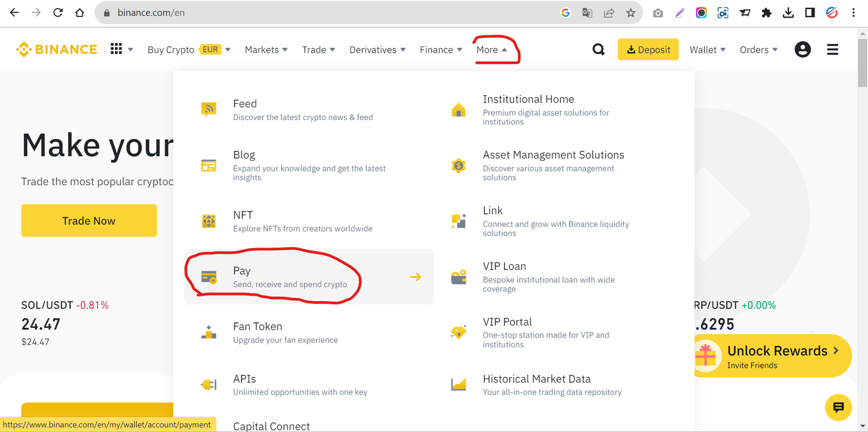Image resolution: width=868 pixels, height=432 pixels.
Task: Click the share page icon in address bar
Action: coord(609,12)
